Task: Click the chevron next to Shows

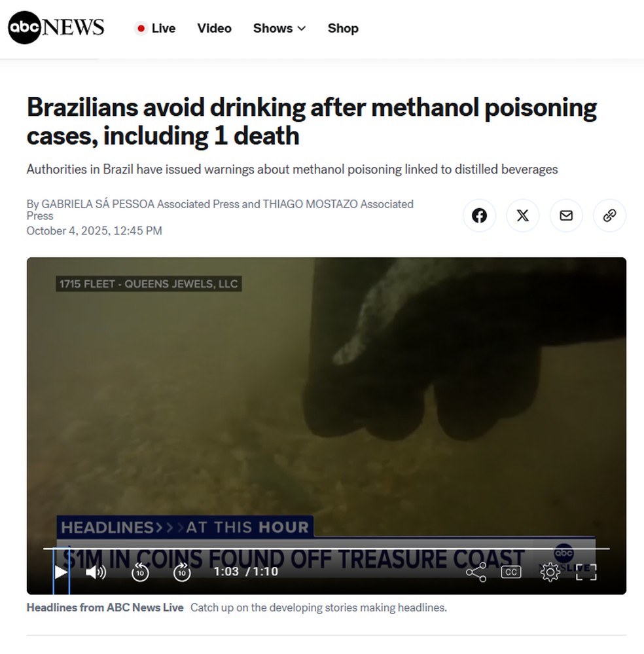Action: [x=302, y=28]
